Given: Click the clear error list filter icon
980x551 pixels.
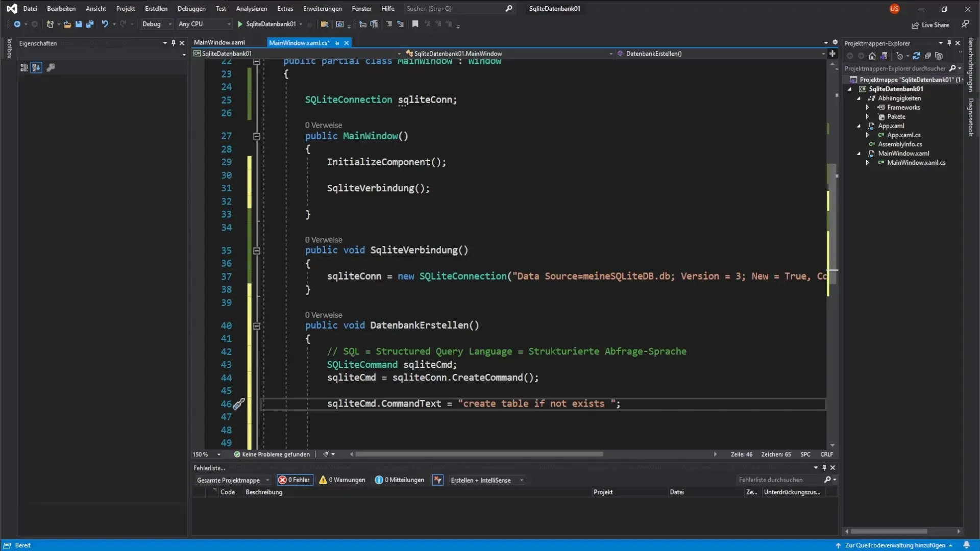Looking at the screenshot, I should [x=437, y=480].
